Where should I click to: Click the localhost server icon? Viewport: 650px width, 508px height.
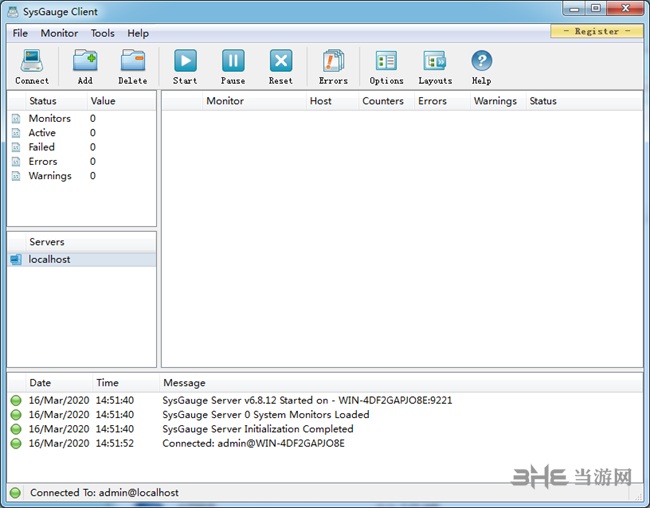(x=16, y=260)
